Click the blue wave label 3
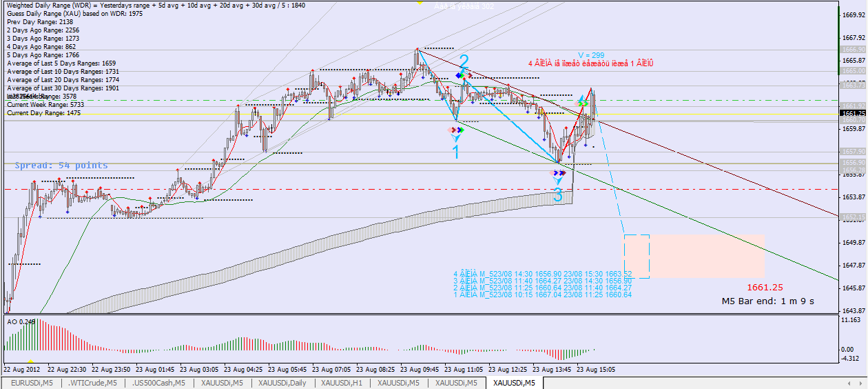The height and width of the screenshot is (389, 868). (558, 196)
